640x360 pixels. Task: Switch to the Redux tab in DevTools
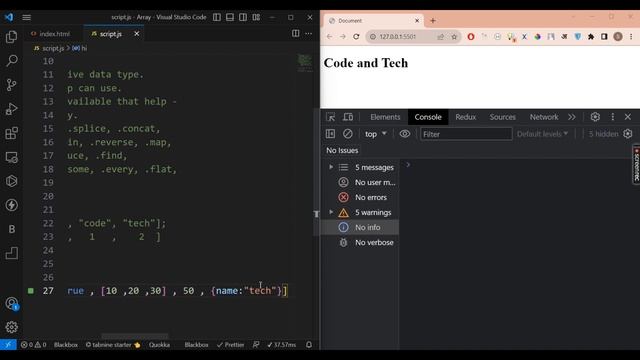tap(466, 117)
